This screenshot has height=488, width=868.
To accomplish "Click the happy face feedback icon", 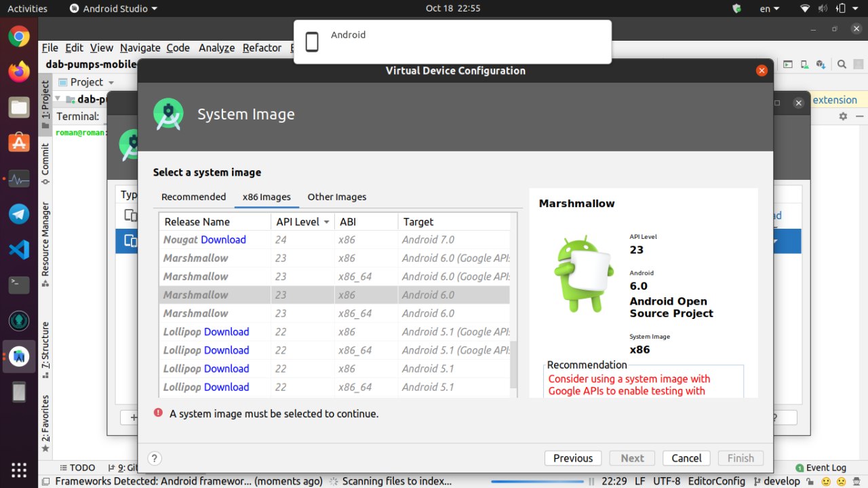I will 826,481.
